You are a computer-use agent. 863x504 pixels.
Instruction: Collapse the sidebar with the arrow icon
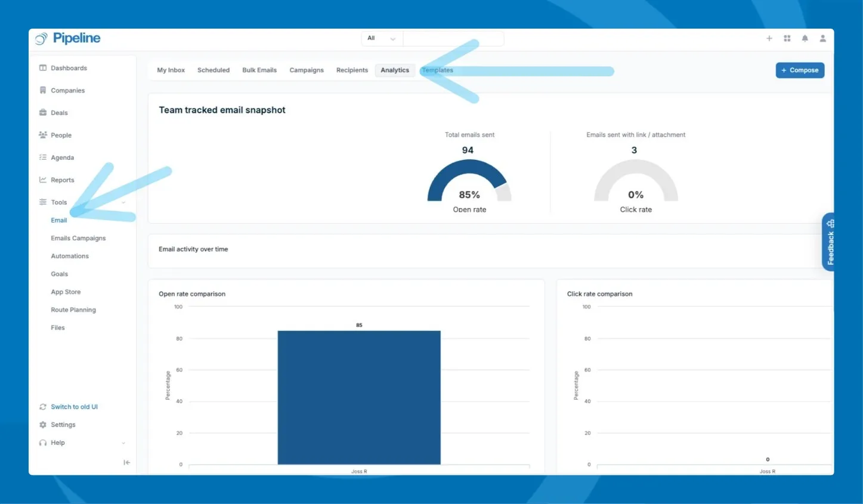point(126,462)
